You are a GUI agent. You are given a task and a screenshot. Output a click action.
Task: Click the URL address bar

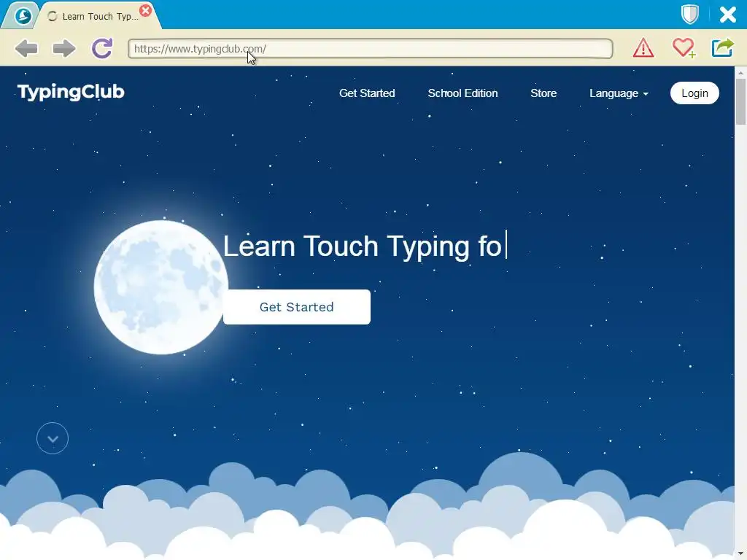[370, 49]
